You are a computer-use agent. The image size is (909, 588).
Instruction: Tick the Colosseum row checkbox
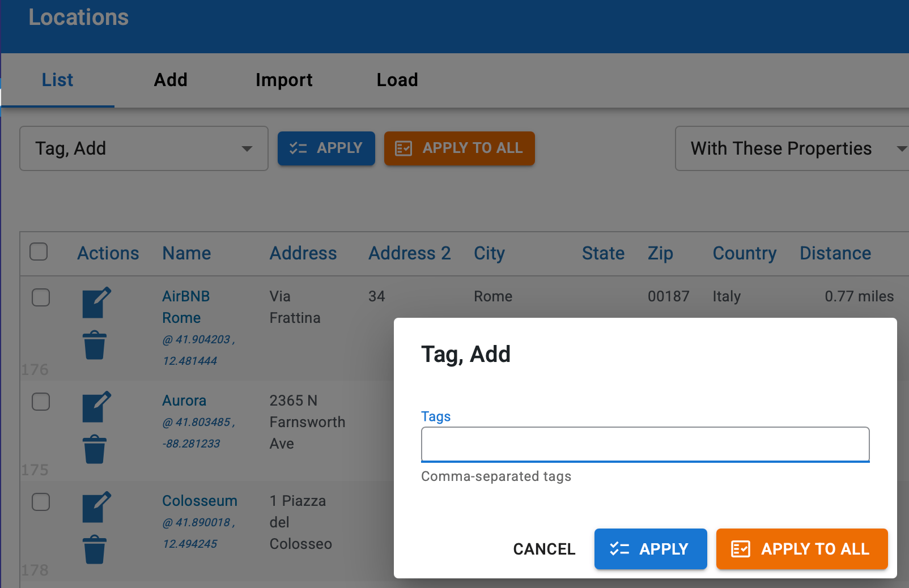coord(41,502)
